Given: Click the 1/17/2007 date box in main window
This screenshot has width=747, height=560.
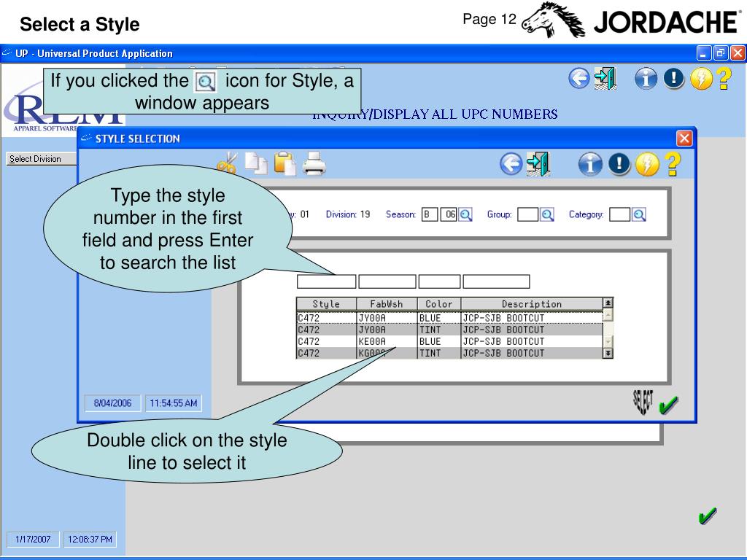Looking at the screenshot, I should tap(33, 540).
